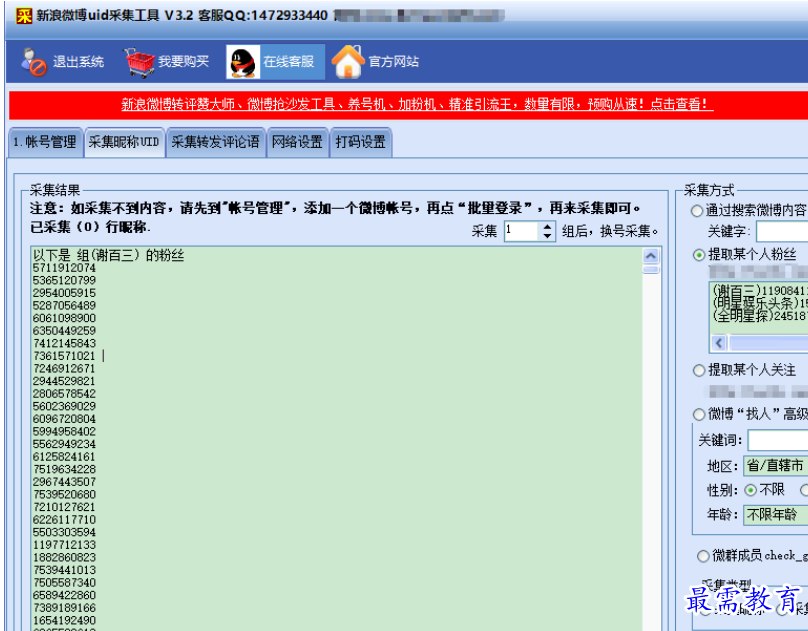The height and width of the screenshot is (631, 808).
Task: Switch to 1.帐号管理 tab
Action: pyautogui.click(x=45, y=142)
